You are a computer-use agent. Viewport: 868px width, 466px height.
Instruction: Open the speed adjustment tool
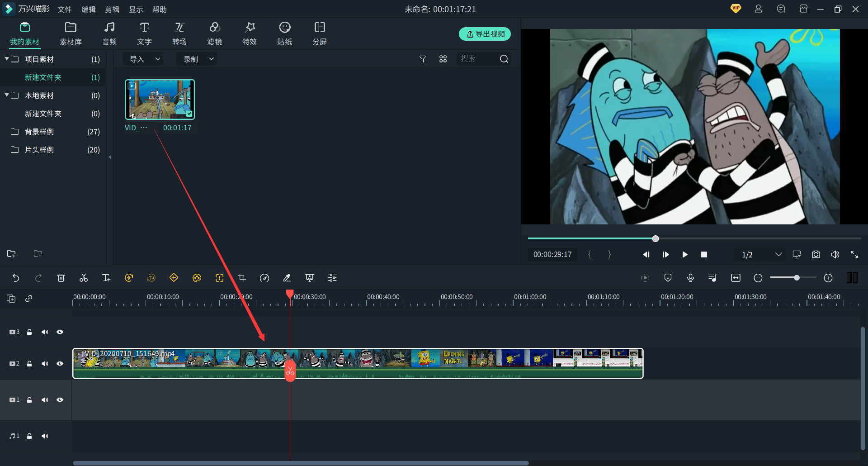pos(264,278)
